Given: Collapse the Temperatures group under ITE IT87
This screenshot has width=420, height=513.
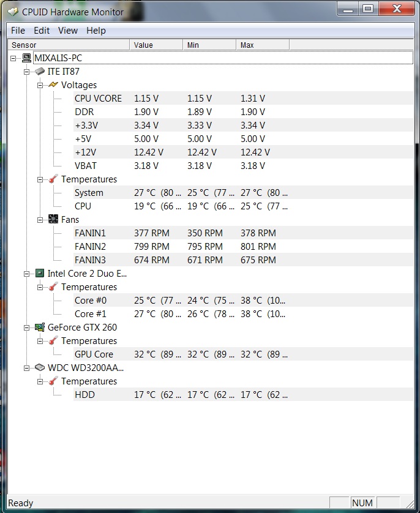Looking at the screenshot, I should tap(40, 179).
